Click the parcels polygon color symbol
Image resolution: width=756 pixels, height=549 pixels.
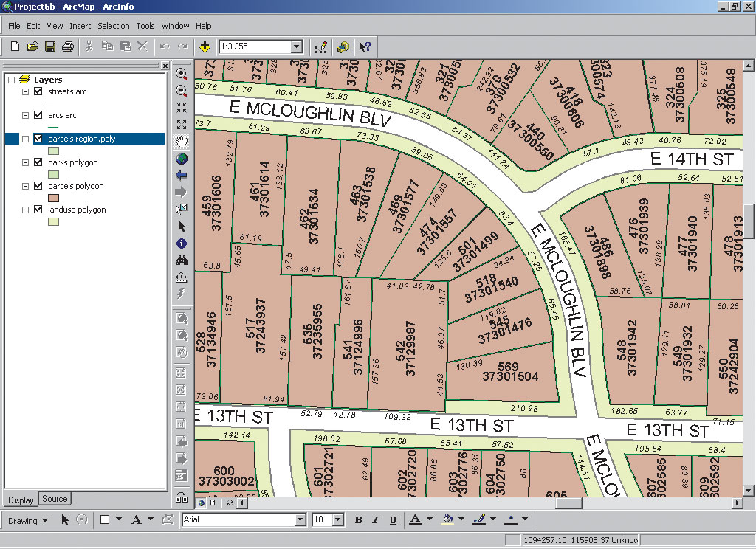(53, 198)
